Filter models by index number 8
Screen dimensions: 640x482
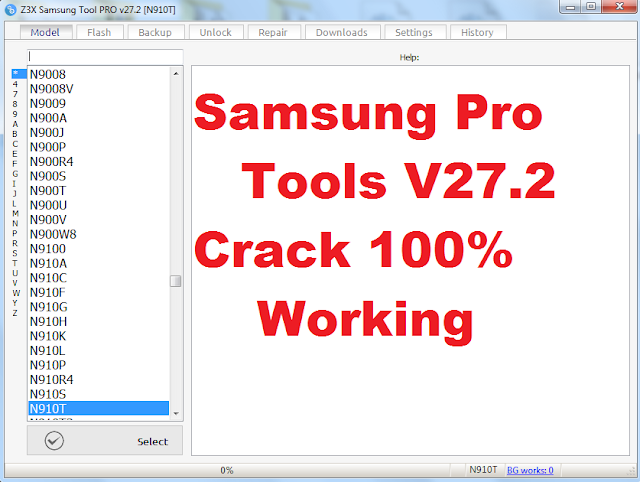[15, 104]
